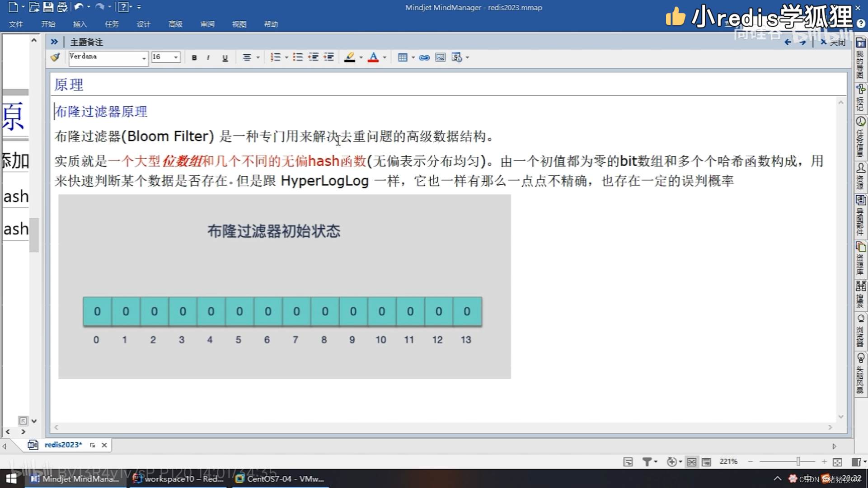
Task: Insert an image into notes
Action: pyautogui.click(x=440, y=57)
